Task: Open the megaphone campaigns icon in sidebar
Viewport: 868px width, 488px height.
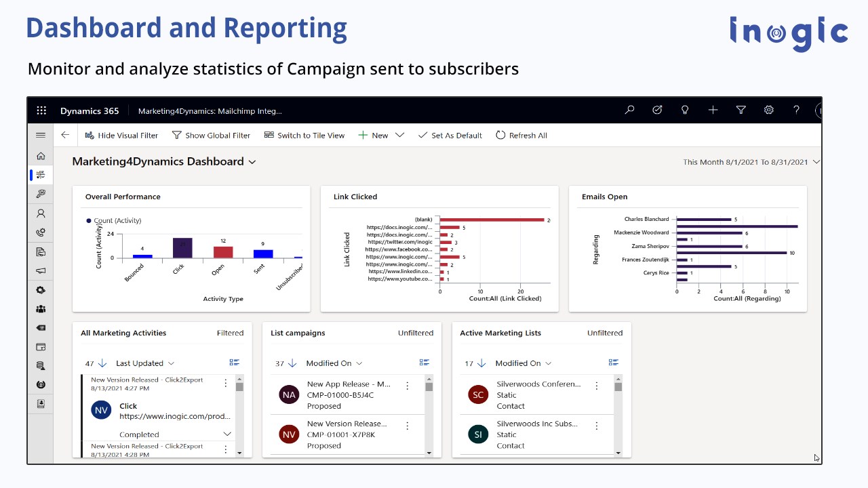Action: click(x=41, y=271)
